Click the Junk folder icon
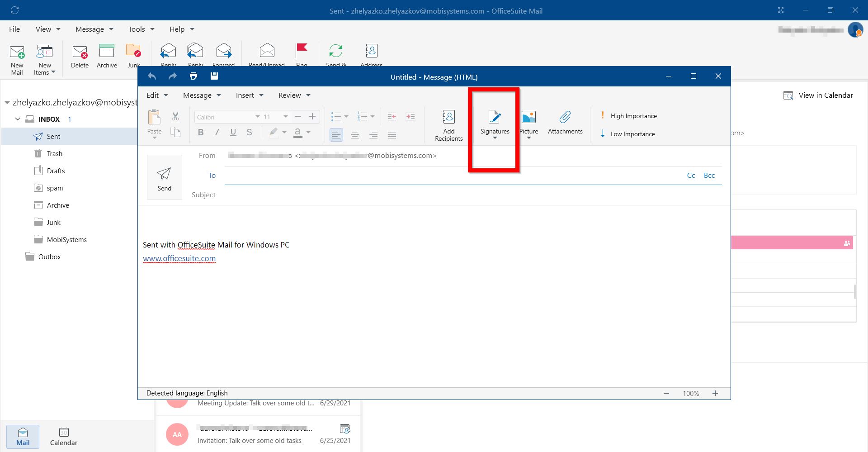The image size is (868, 452). [133, 51]
